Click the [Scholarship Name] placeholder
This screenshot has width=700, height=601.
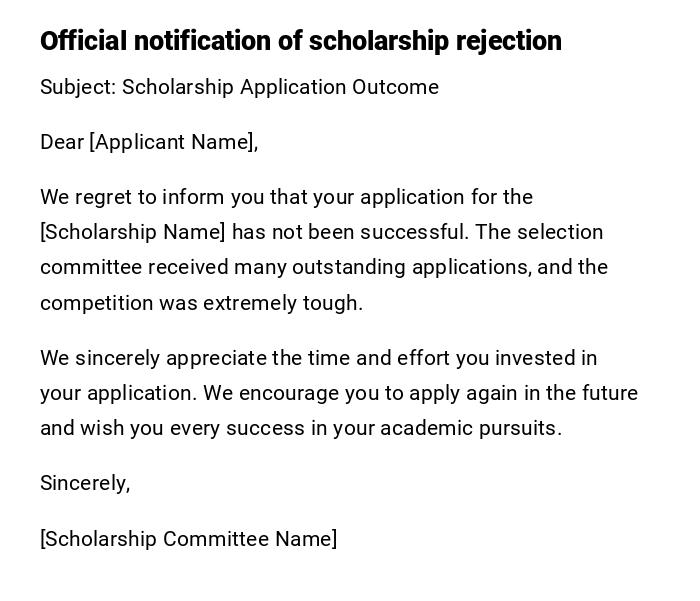pyautogui.click(x=133, y=232)
